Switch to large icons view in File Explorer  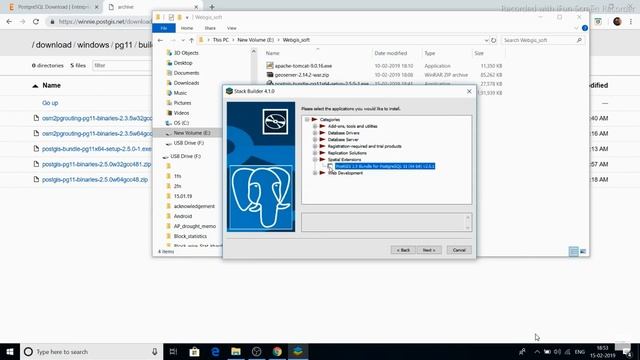[x=583, y=251]
